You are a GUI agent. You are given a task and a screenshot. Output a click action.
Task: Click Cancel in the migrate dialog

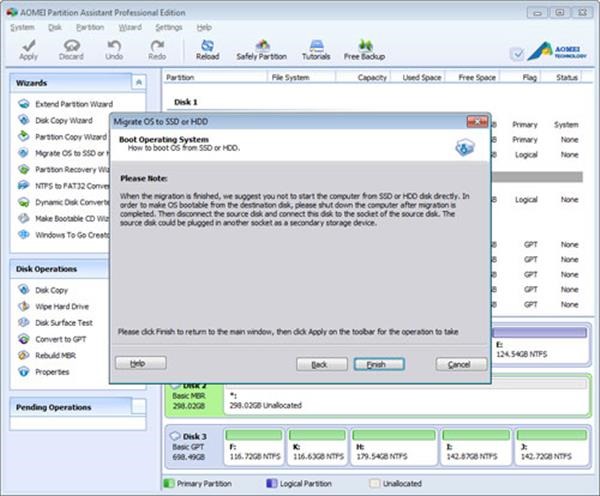[461, 364]
